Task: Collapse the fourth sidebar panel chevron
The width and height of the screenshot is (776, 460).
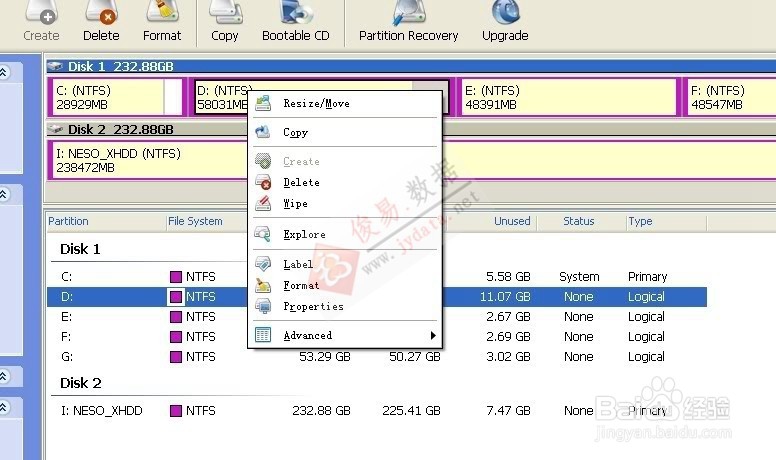Action: (3, 407)
